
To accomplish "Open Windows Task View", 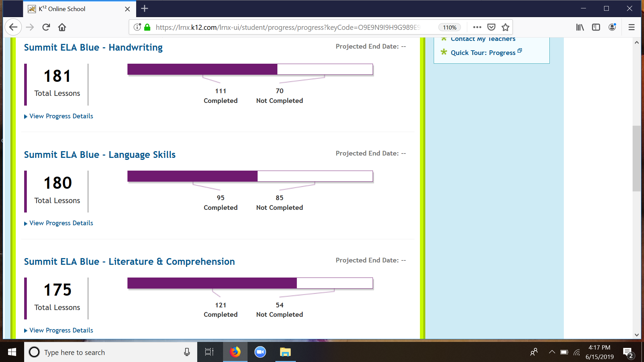I will click(209, 352).
